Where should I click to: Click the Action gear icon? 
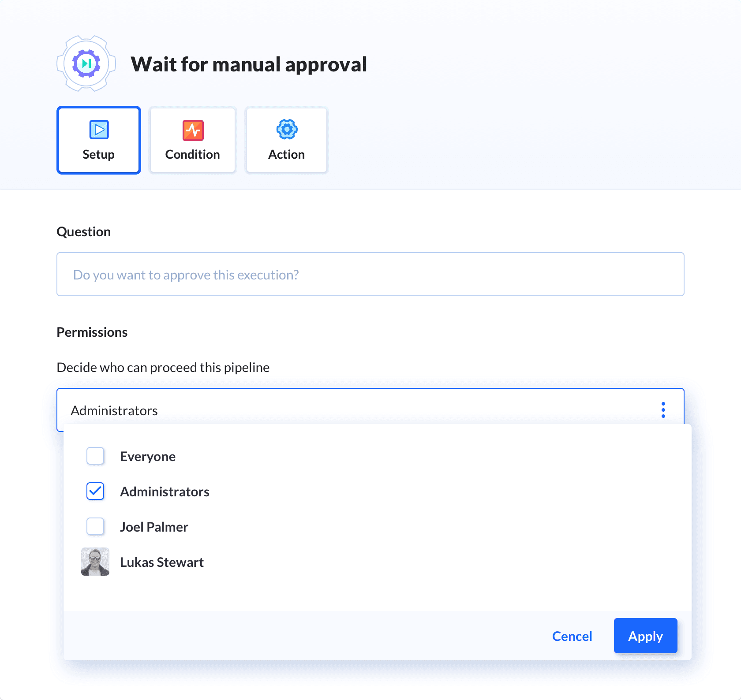pyautogui.click(x=287, y=130)
